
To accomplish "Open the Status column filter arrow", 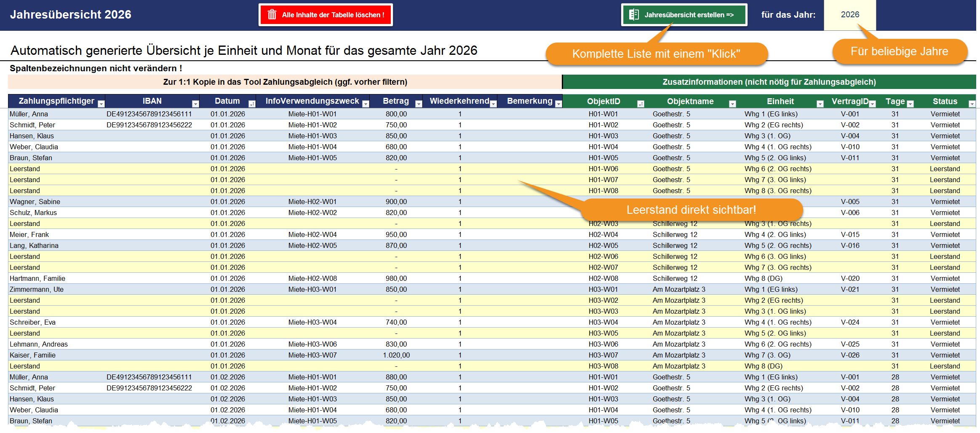I will [x=972, y=104].
